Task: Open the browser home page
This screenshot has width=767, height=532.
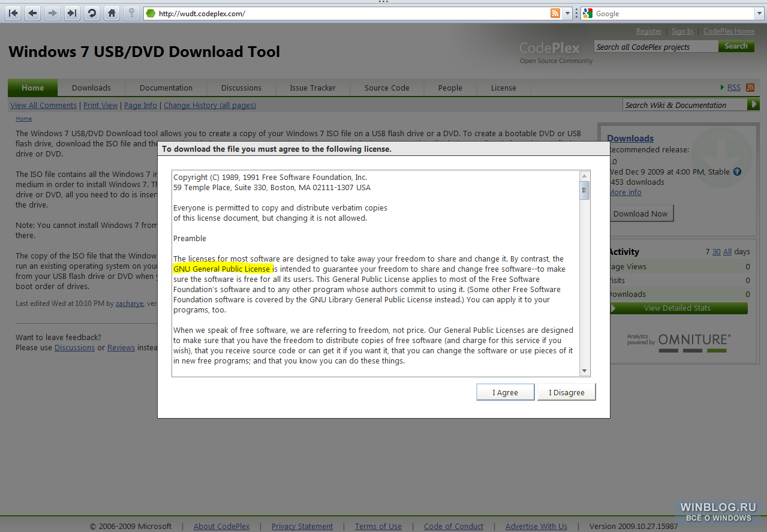Action: [111, 13]
